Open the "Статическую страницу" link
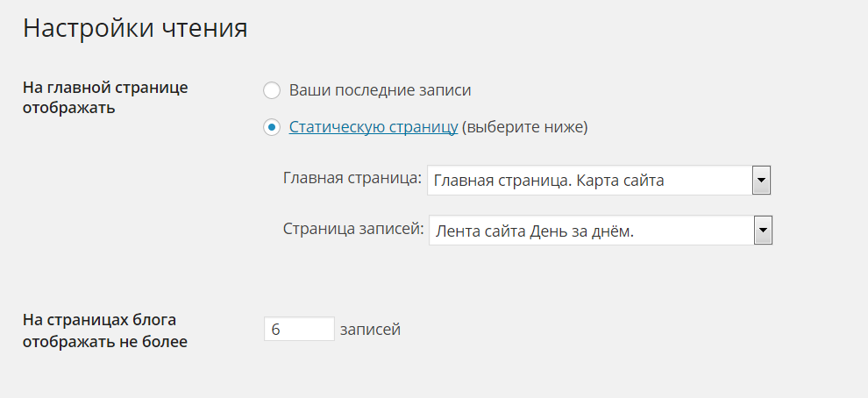The image size is (868, 398). (374, 127)
